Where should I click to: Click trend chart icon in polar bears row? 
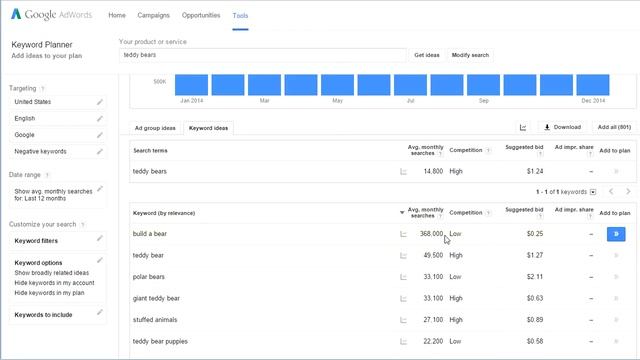(403, 277)
